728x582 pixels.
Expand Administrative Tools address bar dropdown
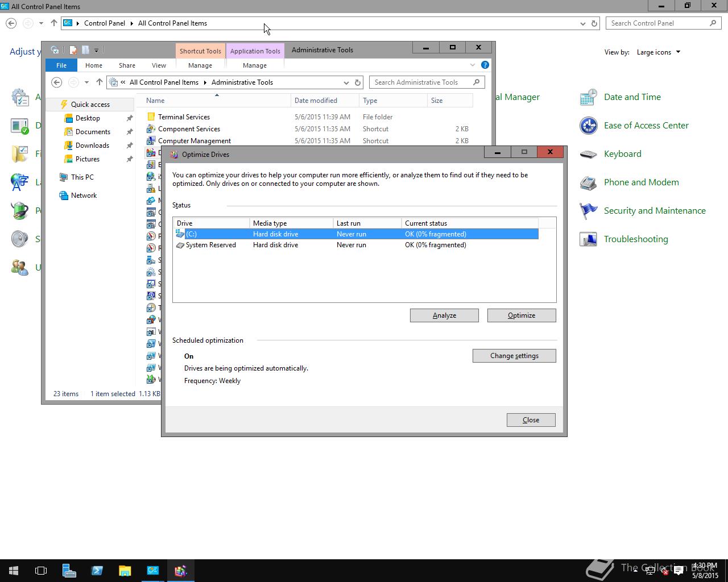tap(346, 82)
